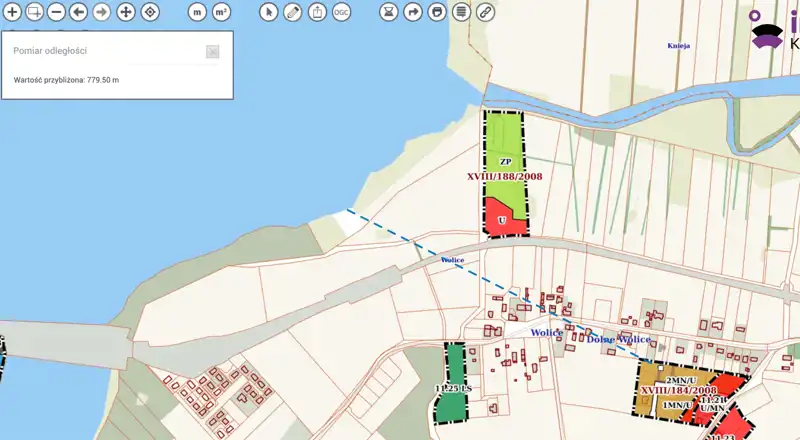
Task: Go to next map view arrow
Action: point(103,12)
